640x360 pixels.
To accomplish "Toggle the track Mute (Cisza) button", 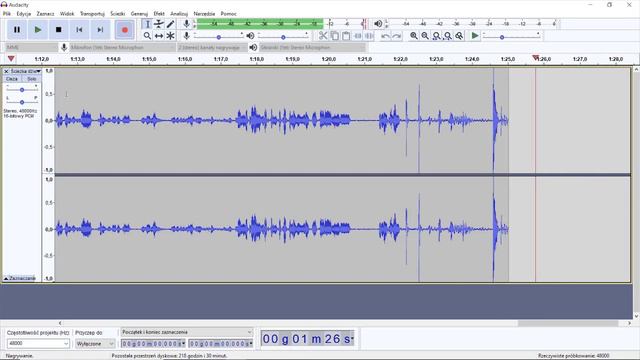I will click(12, 79).
